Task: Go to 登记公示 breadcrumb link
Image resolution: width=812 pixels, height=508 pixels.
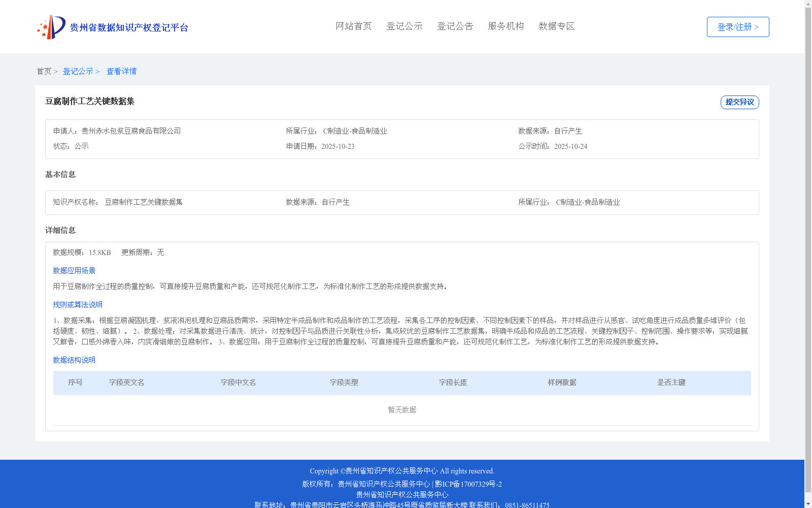Action: (78, 72)
